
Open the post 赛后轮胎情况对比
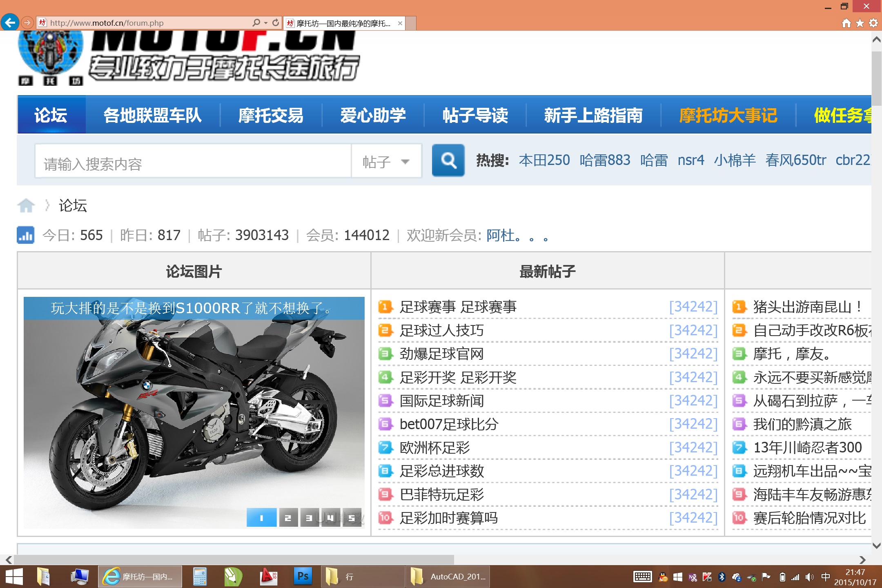point(809,518)
